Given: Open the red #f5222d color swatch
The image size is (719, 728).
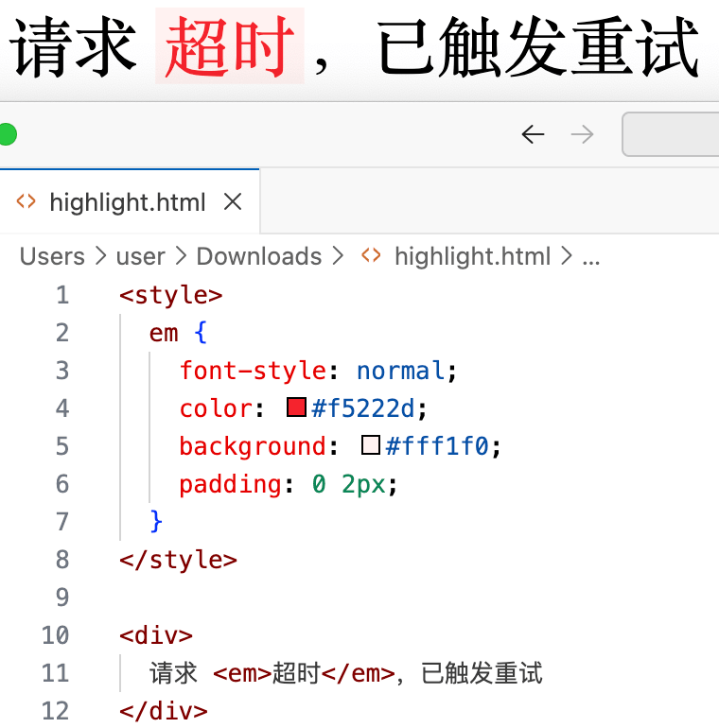Looking at the screenshot, I should [296, 408].
